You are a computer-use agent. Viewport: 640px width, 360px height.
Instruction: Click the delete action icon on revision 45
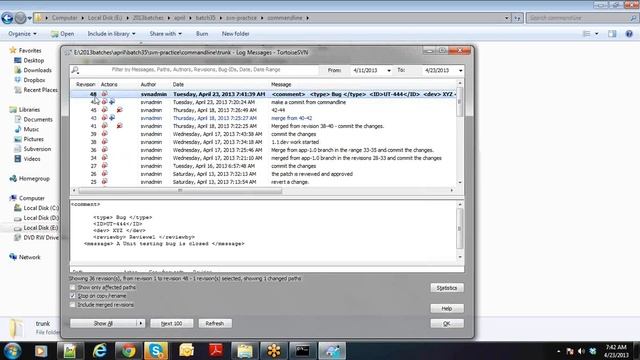point(119,110)
